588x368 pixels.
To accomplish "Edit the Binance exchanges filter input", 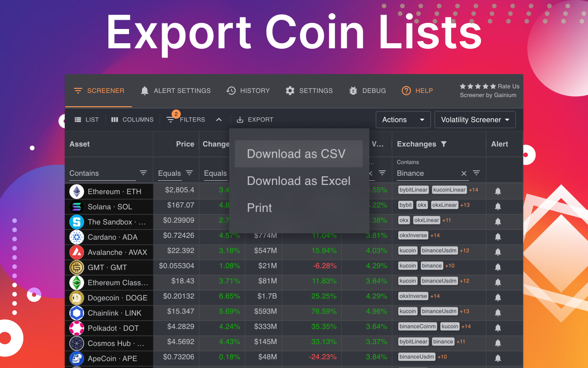I will (x=427, y=173).
